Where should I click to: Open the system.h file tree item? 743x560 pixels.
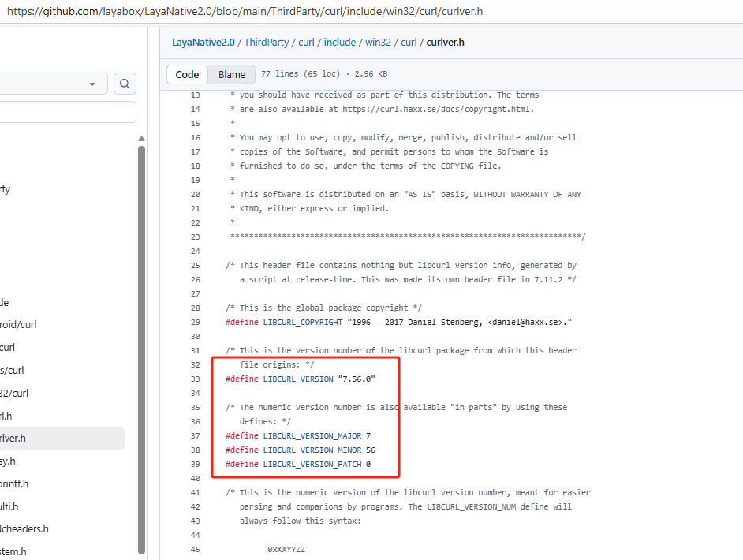point(13,551)
